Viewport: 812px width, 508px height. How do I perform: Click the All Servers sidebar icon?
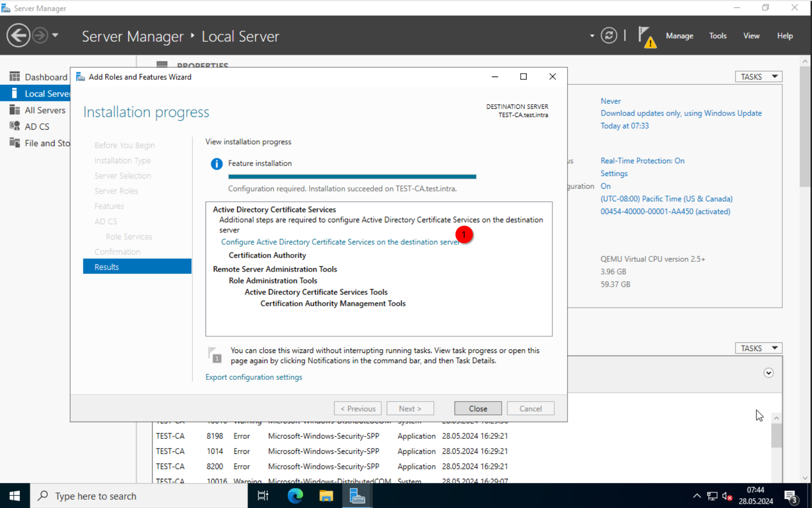point(15,110)
